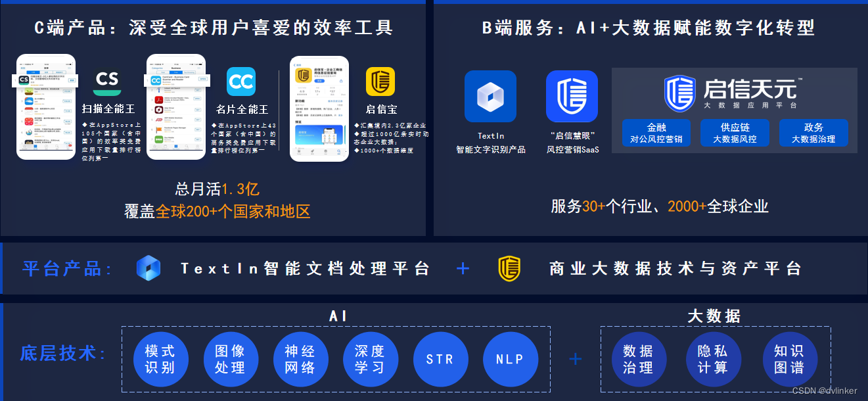This screenshot has width=868, height=401.
Task: Click the 扫描全能王 description mentioning 105个国家
Action: click(111, 141)
